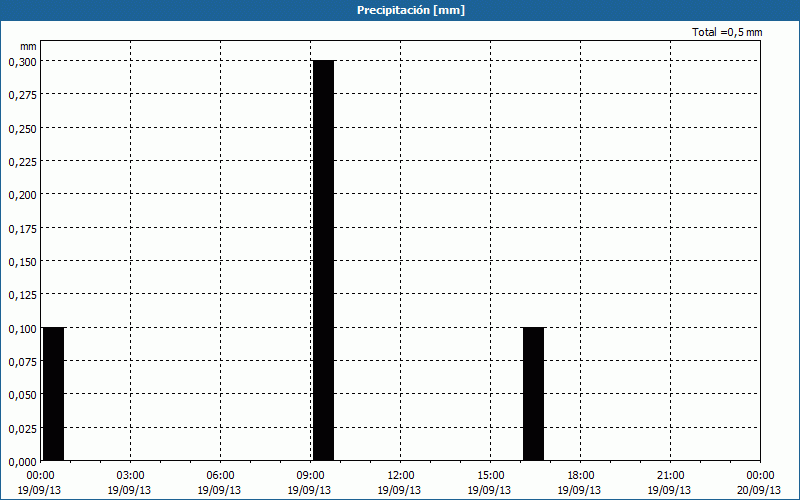Click the Precipitación [mm] title bar
This screenshot has width=800, height=500.
pyautogui.click(x=400, y=10)
